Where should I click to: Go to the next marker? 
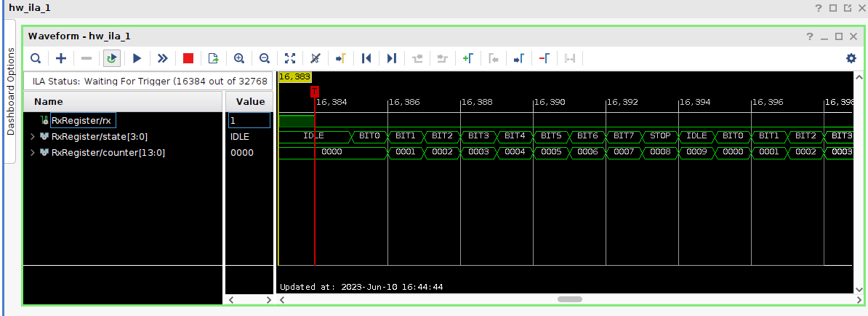[x=519, y=58]
